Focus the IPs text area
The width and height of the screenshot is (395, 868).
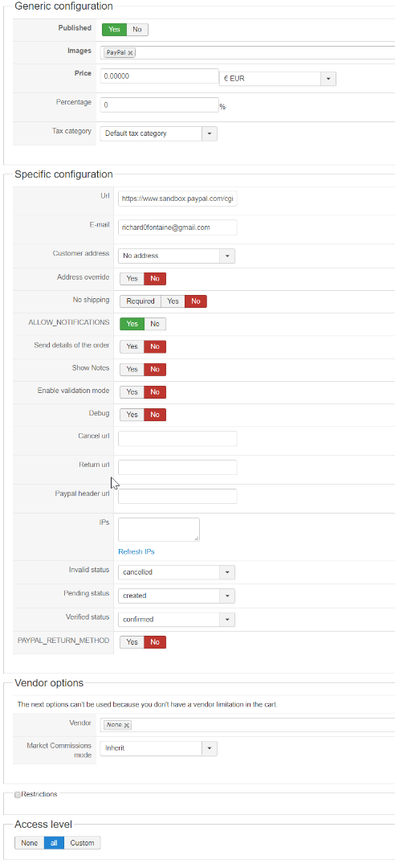point(159,530)
